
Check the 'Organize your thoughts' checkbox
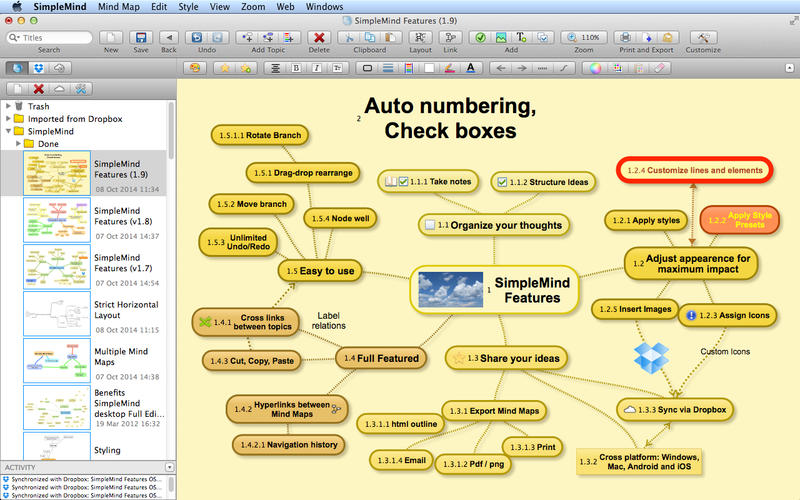pos(430,226)
